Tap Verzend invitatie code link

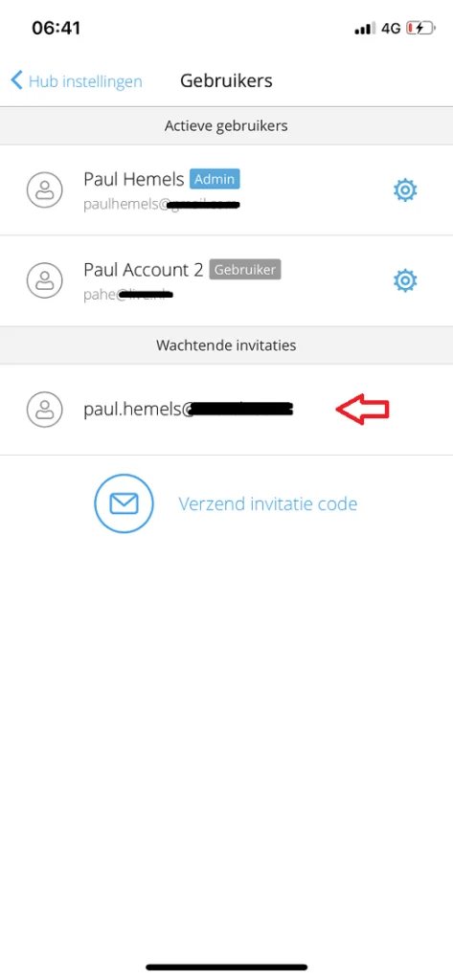(x=268, y=503)
